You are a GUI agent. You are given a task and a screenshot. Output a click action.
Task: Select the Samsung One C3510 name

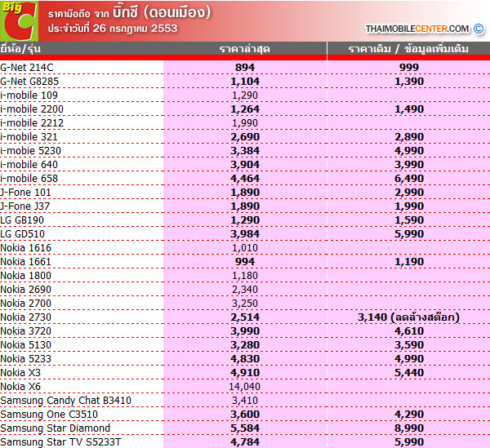pyautogui.click(x=49, y=415)
